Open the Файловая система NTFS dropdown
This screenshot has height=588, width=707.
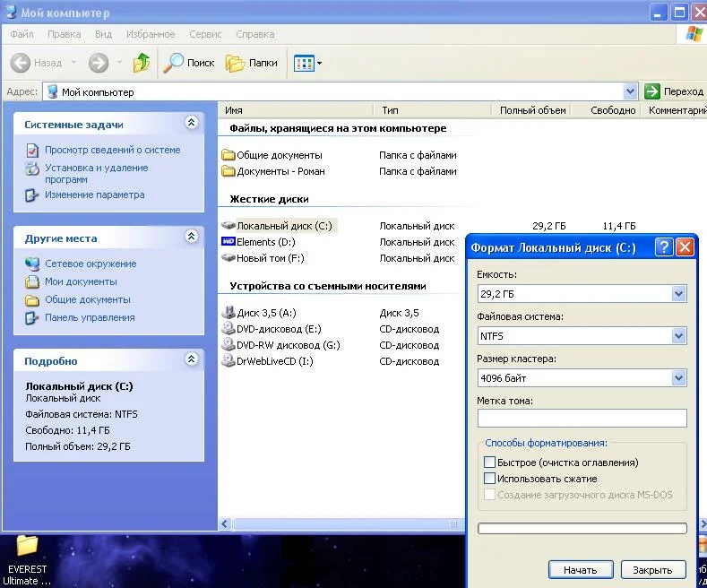678,336
